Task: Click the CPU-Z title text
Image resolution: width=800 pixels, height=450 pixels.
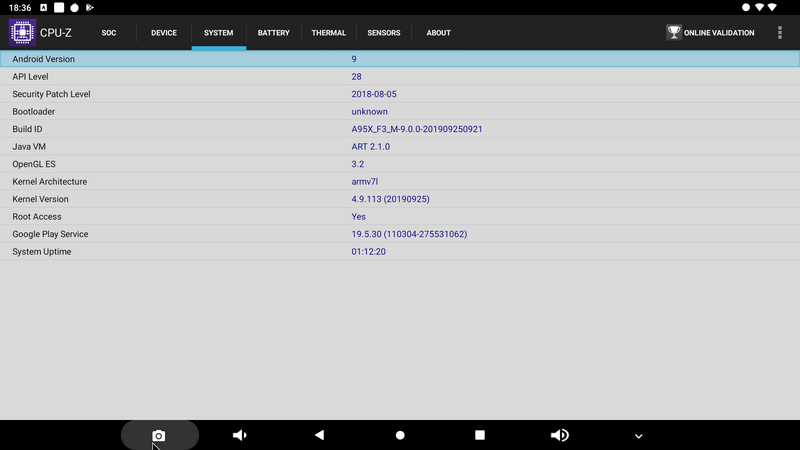Action: click(x=56, y=33)
